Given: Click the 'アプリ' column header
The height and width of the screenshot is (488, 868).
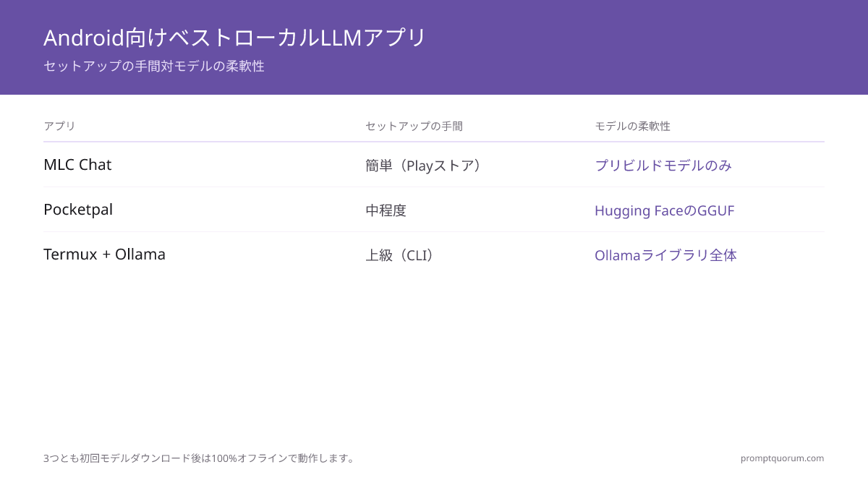Looking at the screenshot, I should coord(59,126).
